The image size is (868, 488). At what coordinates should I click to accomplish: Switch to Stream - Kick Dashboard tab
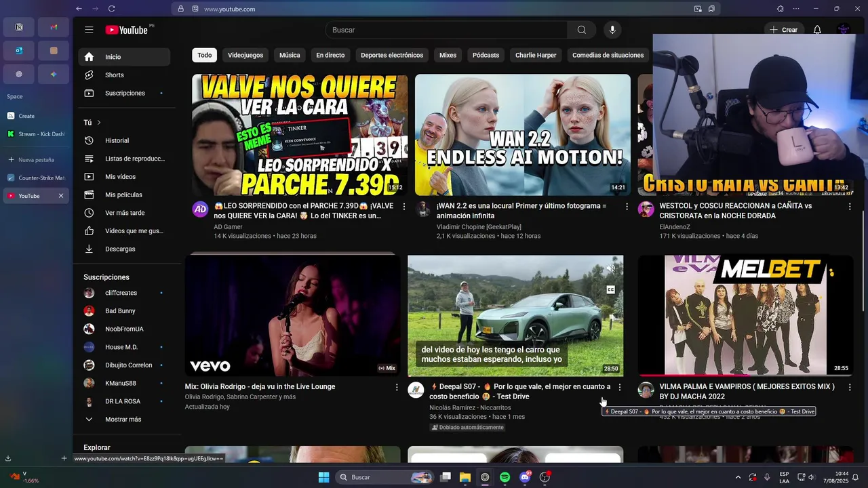tap(36, 134)
